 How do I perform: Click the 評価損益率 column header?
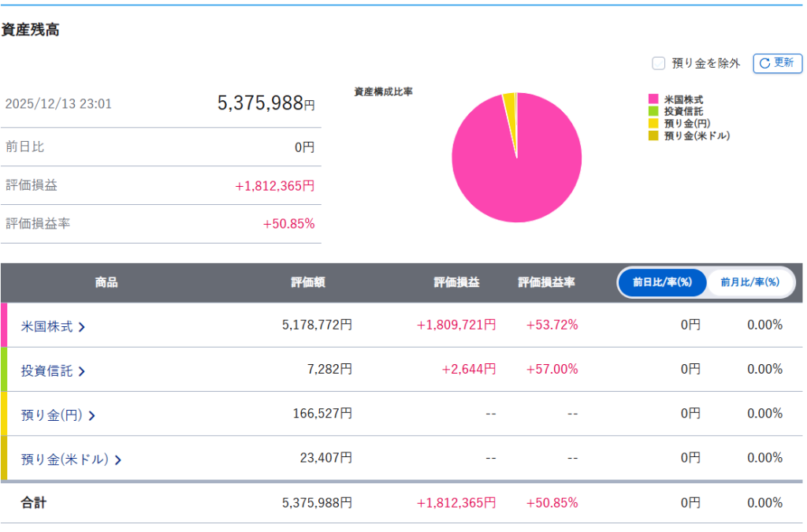click(x=546, y=282)
